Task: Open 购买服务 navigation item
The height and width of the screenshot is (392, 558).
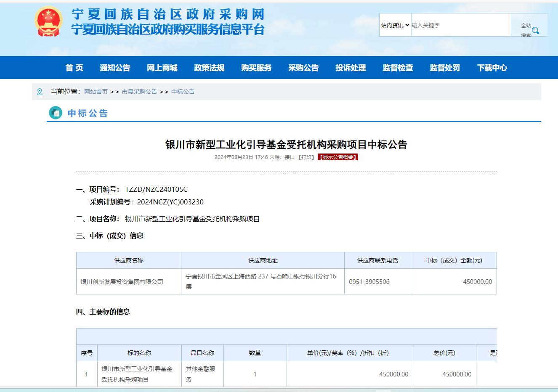Action: tap(256, 68)
